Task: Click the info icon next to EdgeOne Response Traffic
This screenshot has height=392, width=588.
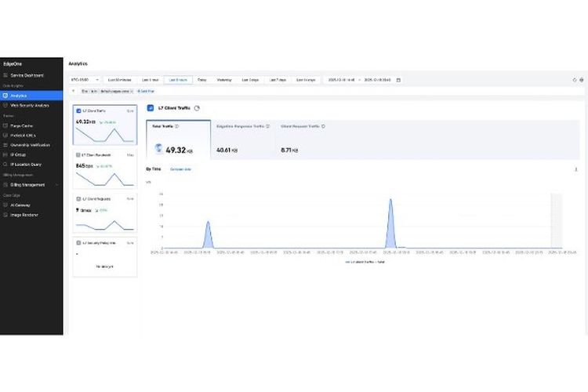Action: point(268,126)
